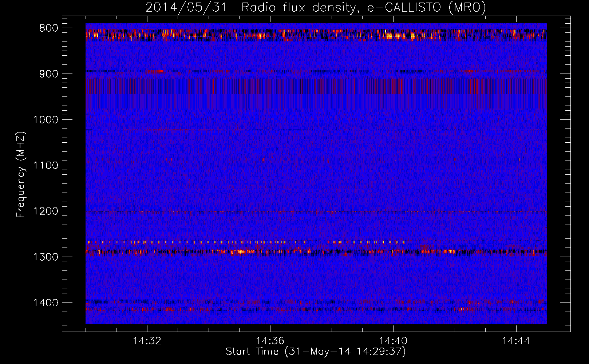Click the interference band near 1300 MHz
Screen dimensions: 589x364
coord(316,252)
